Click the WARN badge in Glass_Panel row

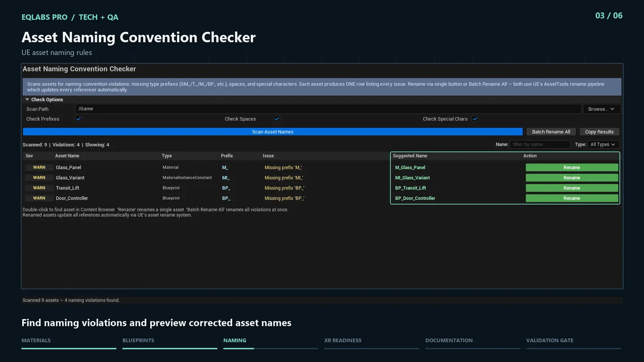tap(39, 168)
